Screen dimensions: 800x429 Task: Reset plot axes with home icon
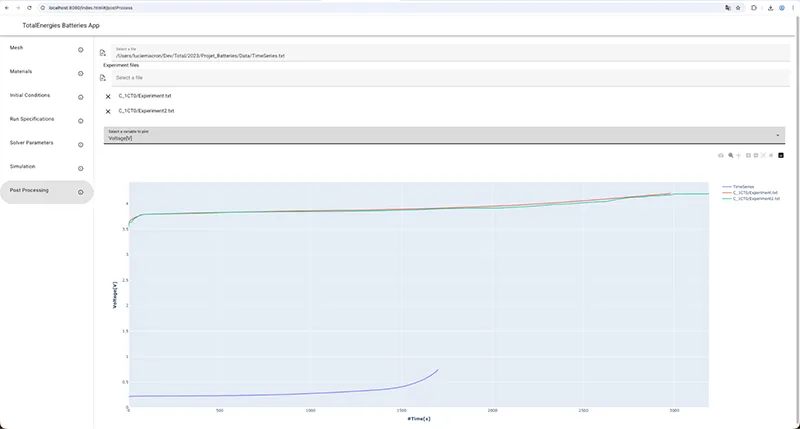pyautogui.click(x=771, y=156)
